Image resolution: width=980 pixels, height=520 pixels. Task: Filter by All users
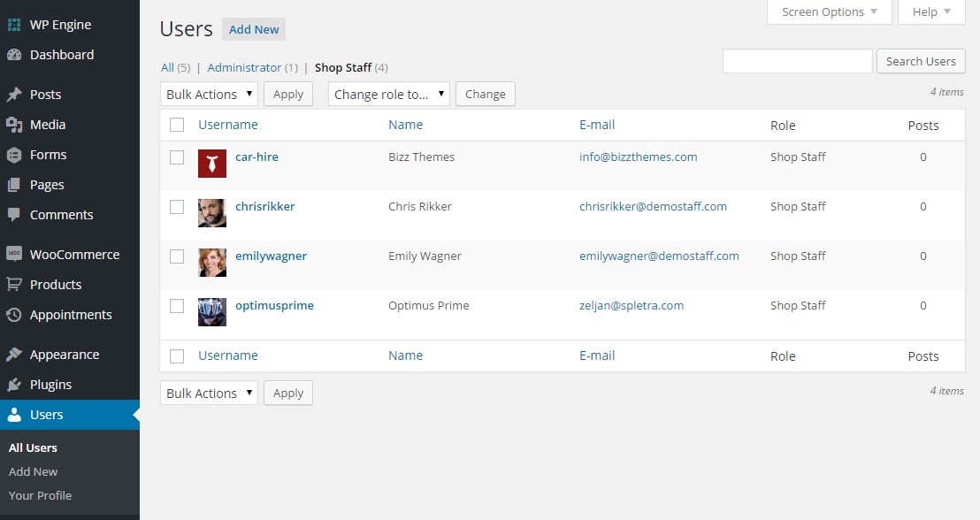click(x=167, y=67)
